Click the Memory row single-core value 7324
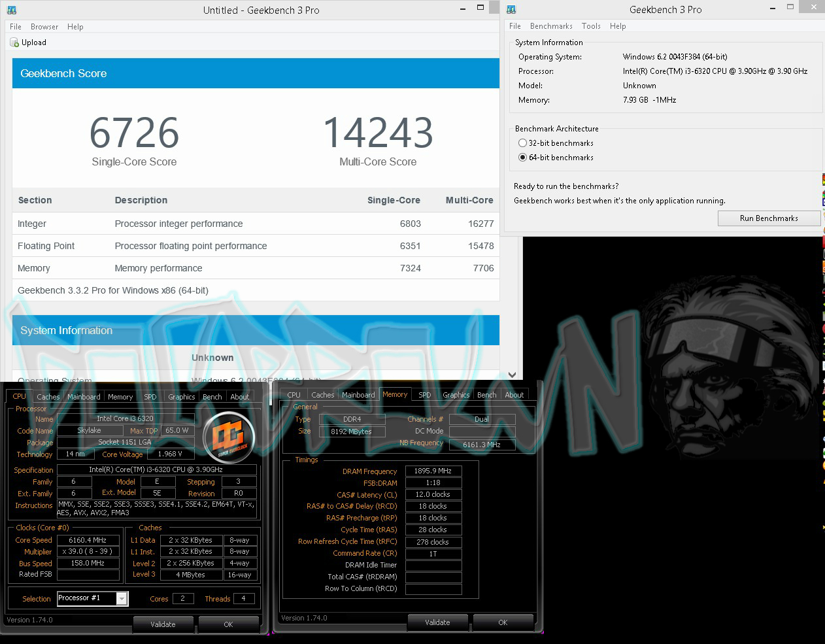The height and width of the screenshot is (644, 825). point(411,268)
